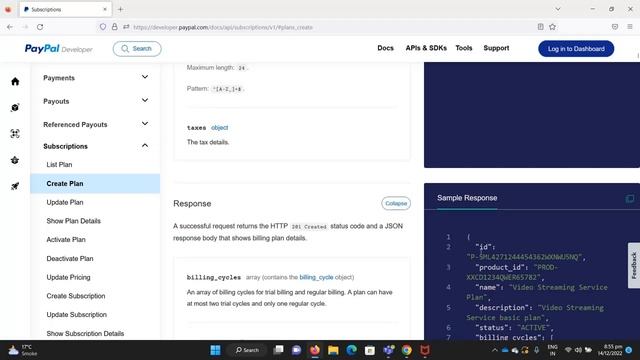The image size is (640, 360).
Task: Click Firefox icon in taskbar
Action: 315,350
